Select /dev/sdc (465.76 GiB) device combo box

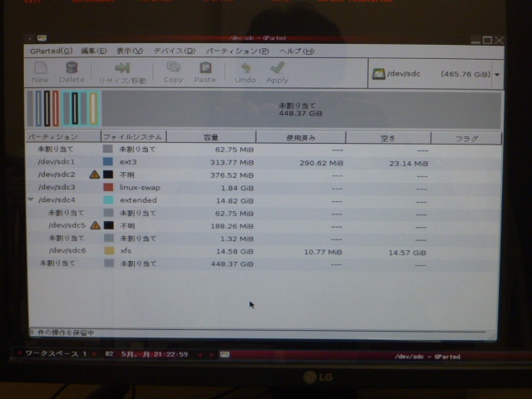point(436,74)
